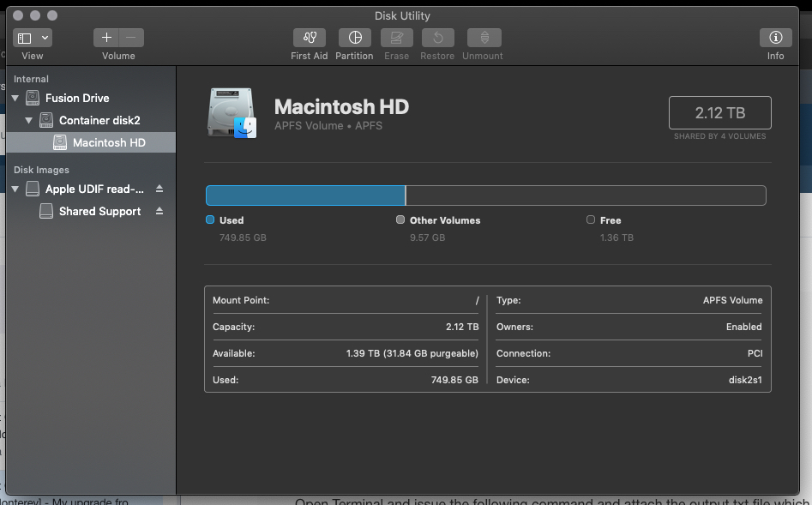
Task: Click the Erase toolbar icon
Action: (x=397, y=38)
